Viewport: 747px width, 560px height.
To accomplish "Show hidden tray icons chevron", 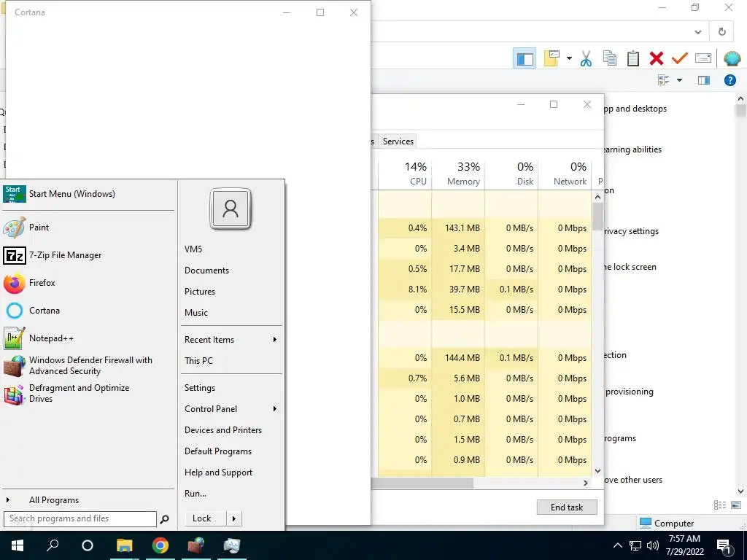I will (617, 545).
